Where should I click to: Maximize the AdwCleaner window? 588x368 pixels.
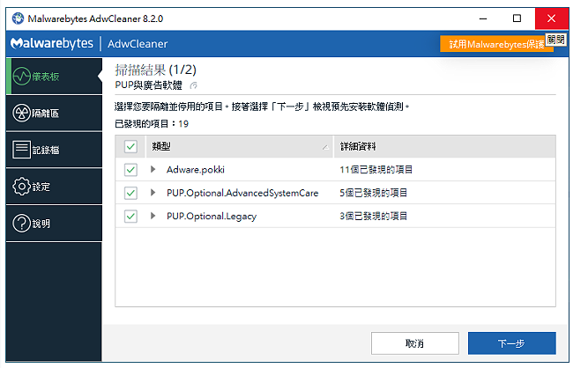pyautogui.click(x=517, y=18)
